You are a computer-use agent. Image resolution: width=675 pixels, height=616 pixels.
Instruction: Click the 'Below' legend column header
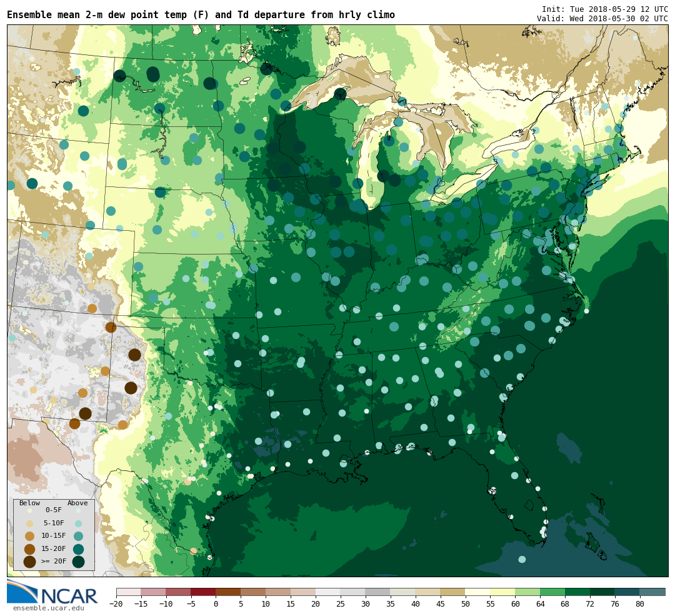(29, 503)
